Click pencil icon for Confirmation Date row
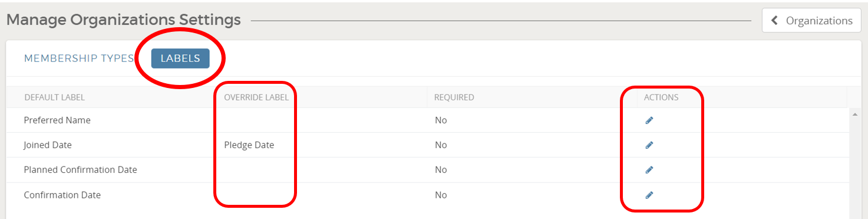The width and height of the screenshot is (868, 219). (x=649, y=195)
